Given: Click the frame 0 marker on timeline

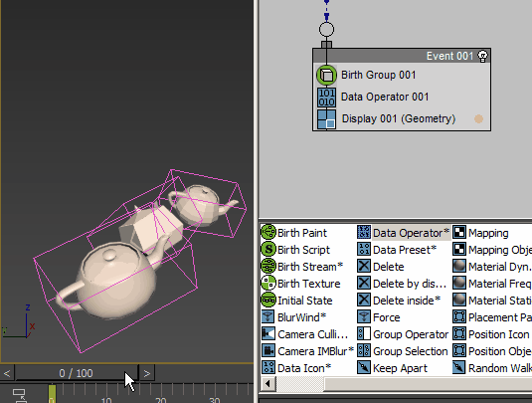Looking at the screenshot, I should pos(52,394).
